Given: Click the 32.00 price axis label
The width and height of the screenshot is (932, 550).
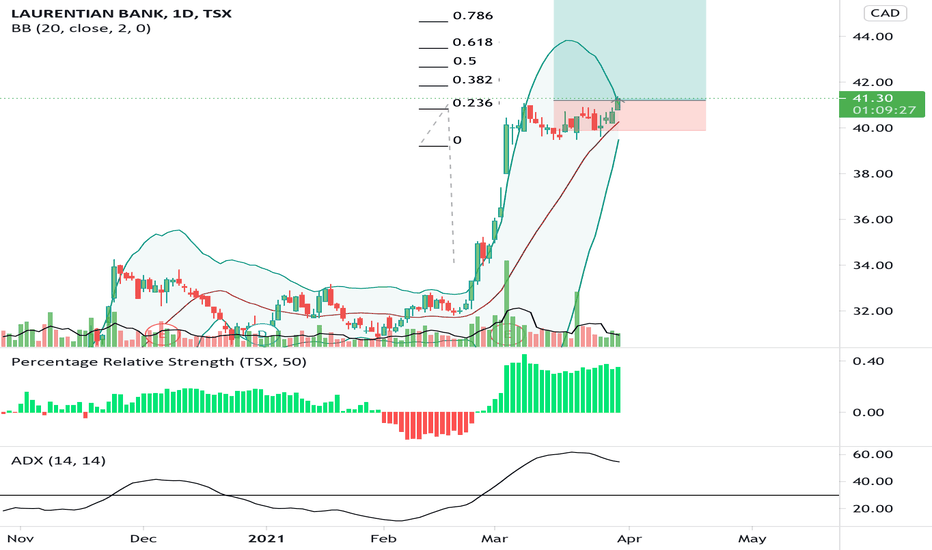Looking at the screenshot, I should click(x=873, y=311).
